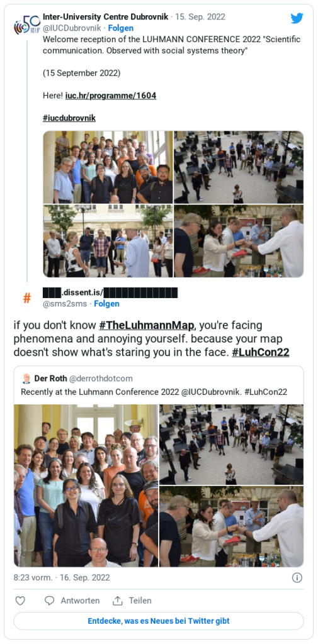Open the iuc.hr/programme/1604 link
The image size is (318, 644).
tap(111, 96)
